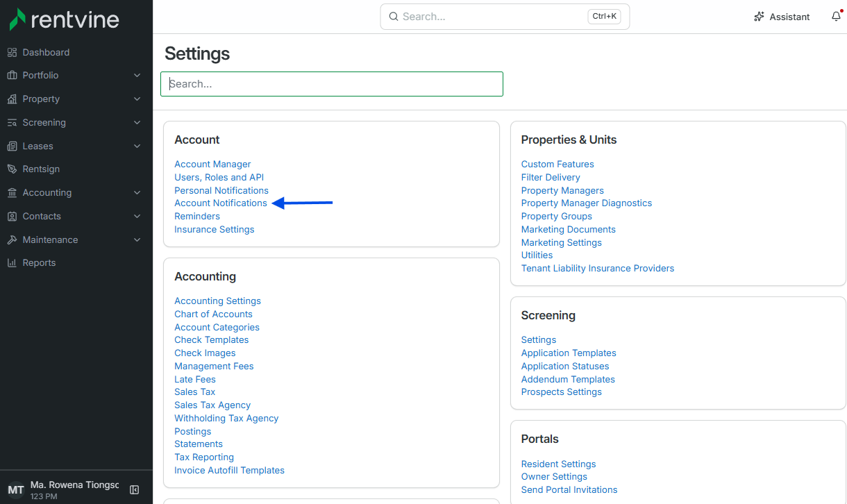Click the magnifier icon in top search
The image size is (847, 504).
[394, 16]
